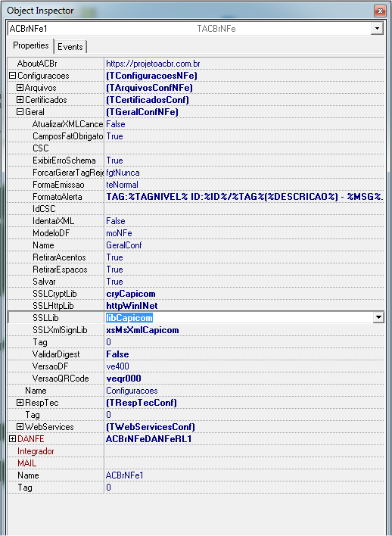392x536 pixels.
Task: Click the ACBrNFe1 name value
Action: pos(124,475)
